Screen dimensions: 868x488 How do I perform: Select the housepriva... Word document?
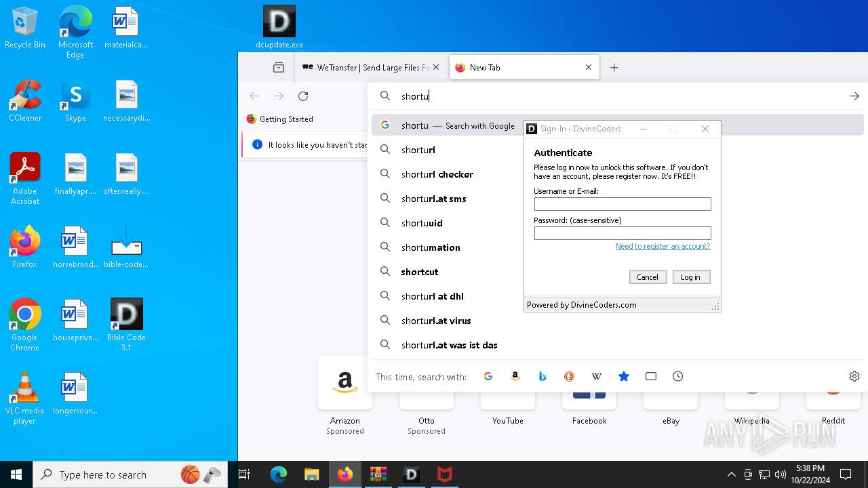(75, 321)
